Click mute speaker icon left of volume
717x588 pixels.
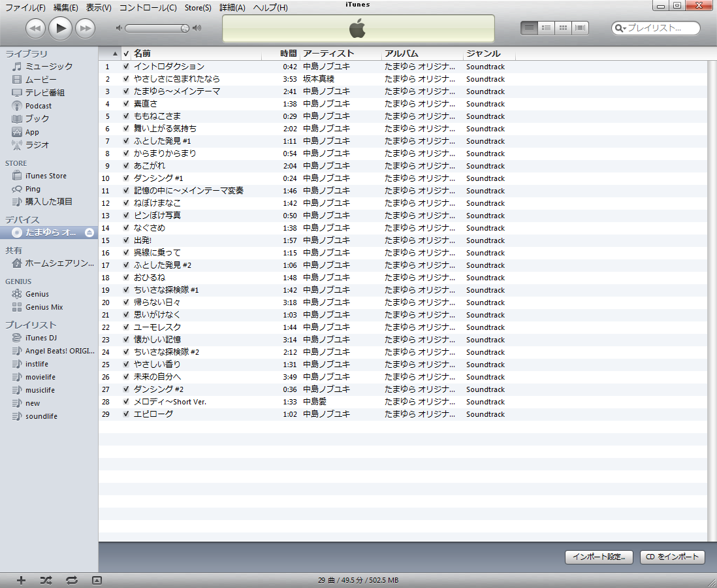click(119, 28)
